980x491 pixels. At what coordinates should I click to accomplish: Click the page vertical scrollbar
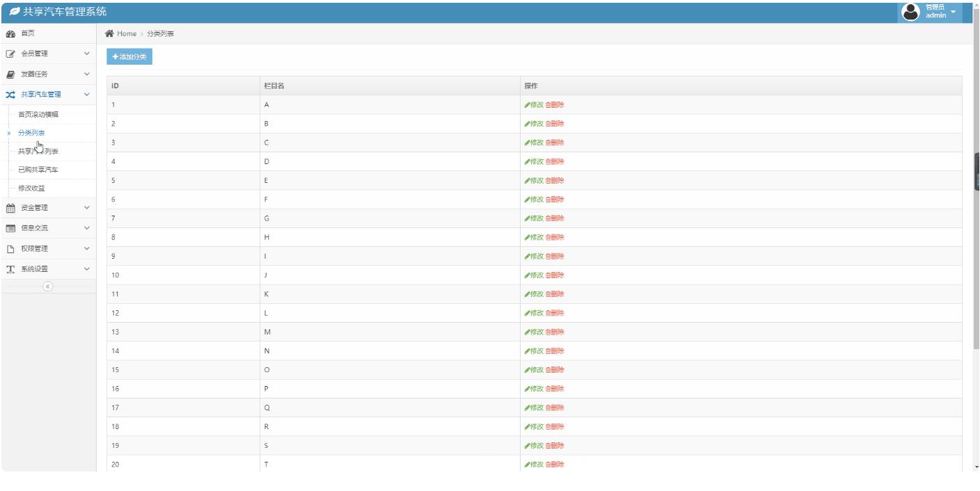(976, 209)
